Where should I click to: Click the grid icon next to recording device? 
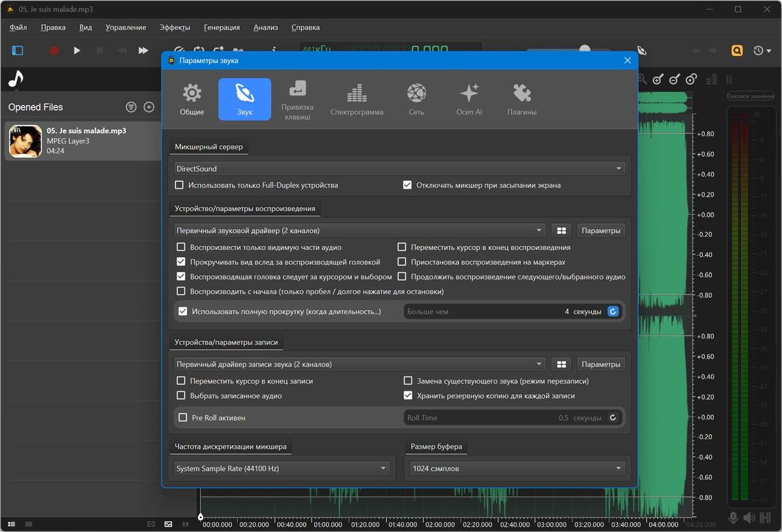click(x=561, y=364)
